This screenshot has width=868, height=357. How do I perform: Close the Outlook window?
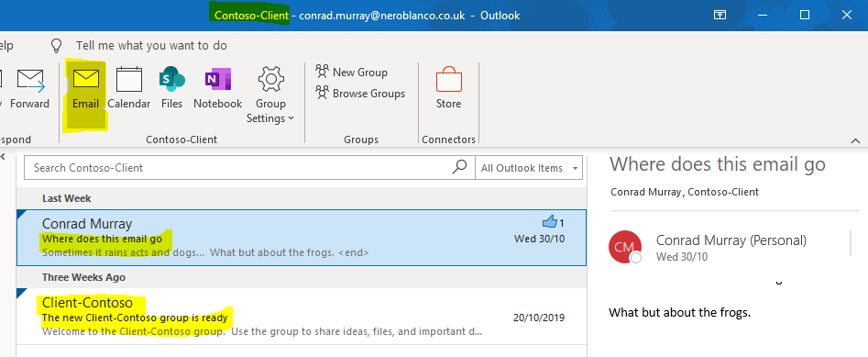[847, 15]
